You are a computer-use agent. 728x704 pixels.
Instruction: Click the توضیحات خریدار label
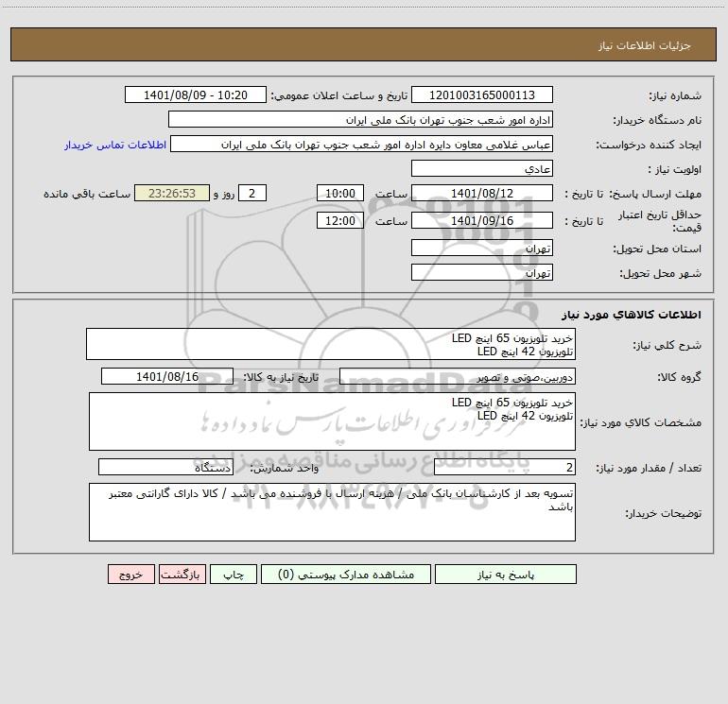pos(664,513)
